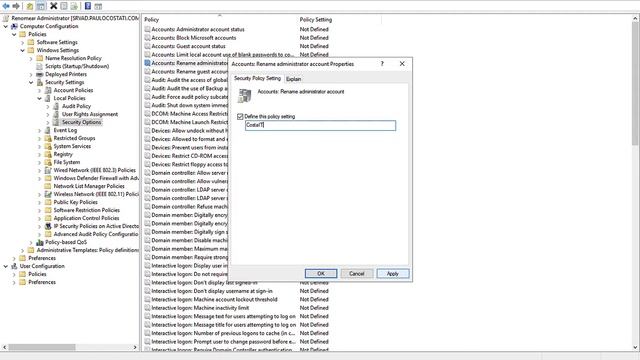Viewport: 640px width, 360px height.
Task: Click the dialog's question mark help icon
Action: 382,64
